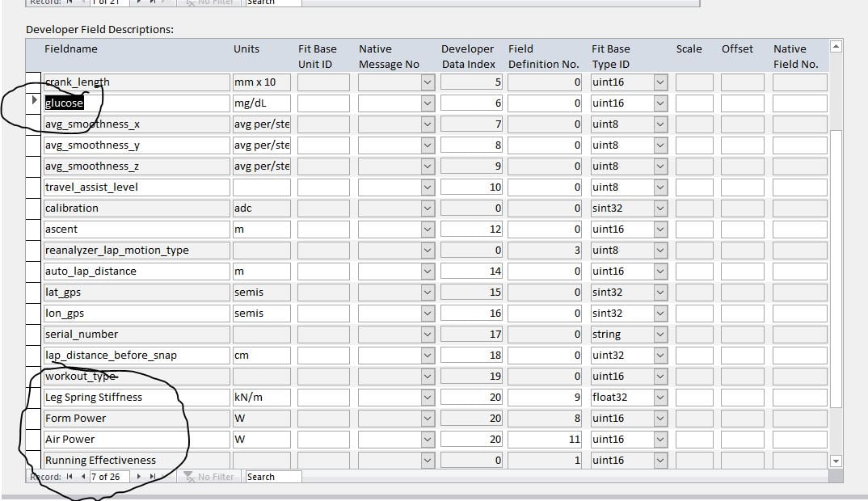Select the glucose row using record selector
The image size is (868, 501).
[x=34, y=103]
